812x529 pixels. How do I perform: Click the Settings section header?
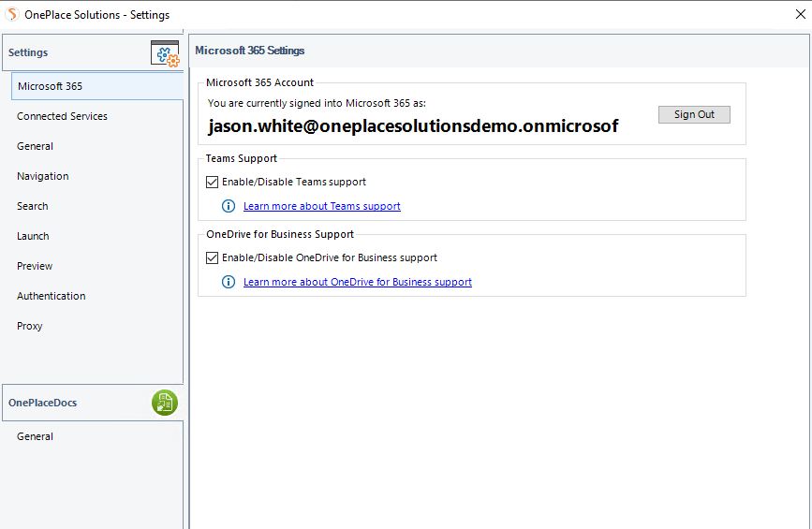(93, 52)
